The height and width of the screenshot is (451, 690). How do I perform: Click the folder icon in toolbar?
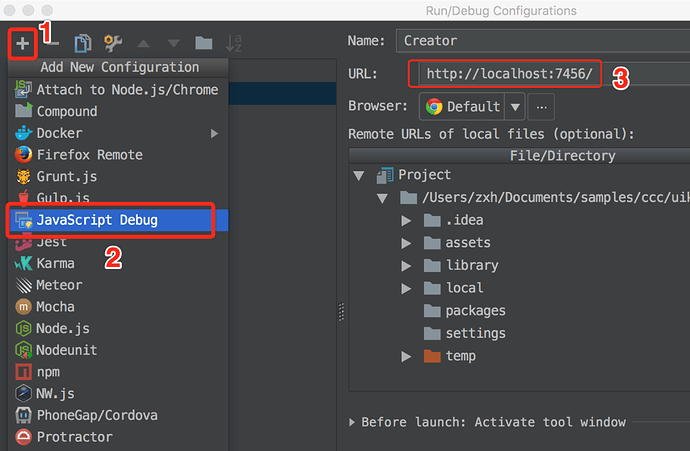coord(204,43)
